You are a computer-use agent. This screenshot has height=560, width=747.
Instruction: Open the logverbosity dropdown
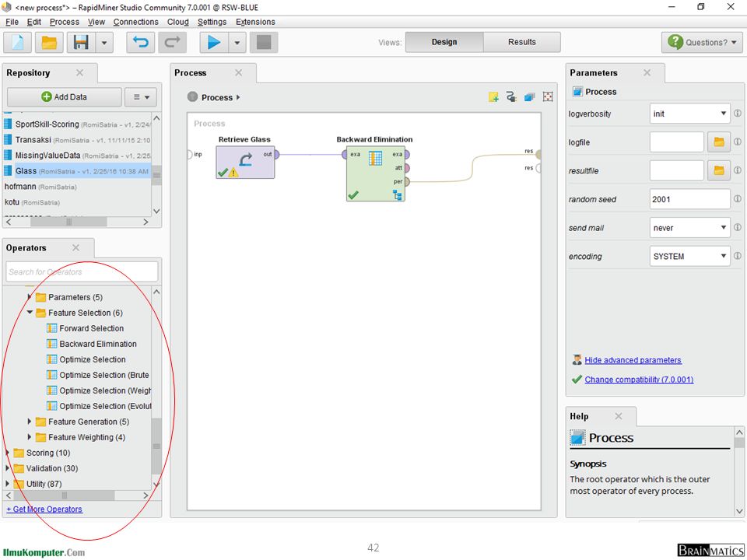point(690,114)
